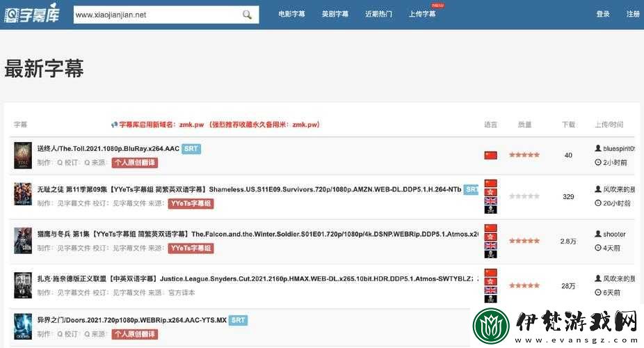The width and height of the screenshot is (644, 348).
Task: Click 官方译本 source text on Justice League row
Action: pyautogui.click(x=182, y=292)
